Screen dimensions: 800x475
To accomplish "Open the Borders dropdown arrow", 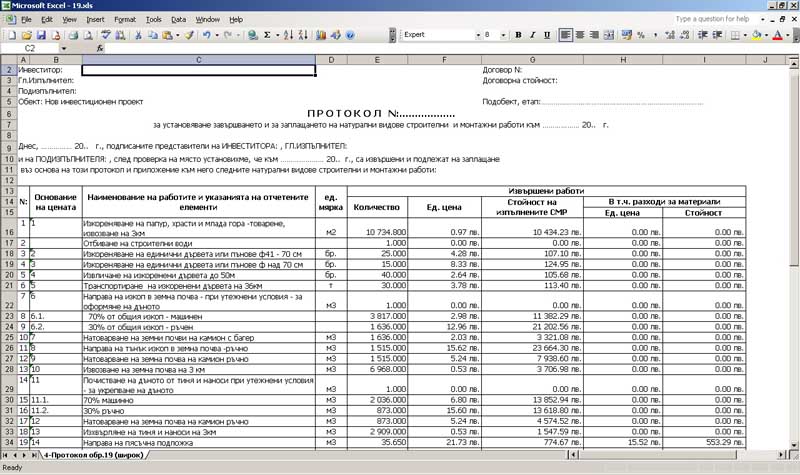I will point(745,35).
